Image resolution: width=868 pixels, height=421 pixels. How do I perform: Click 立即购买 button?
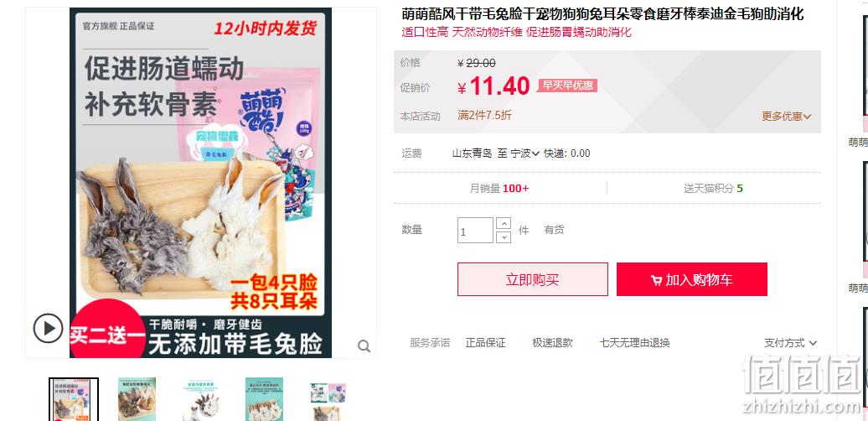pyautogui.click(x=533, y=279)
